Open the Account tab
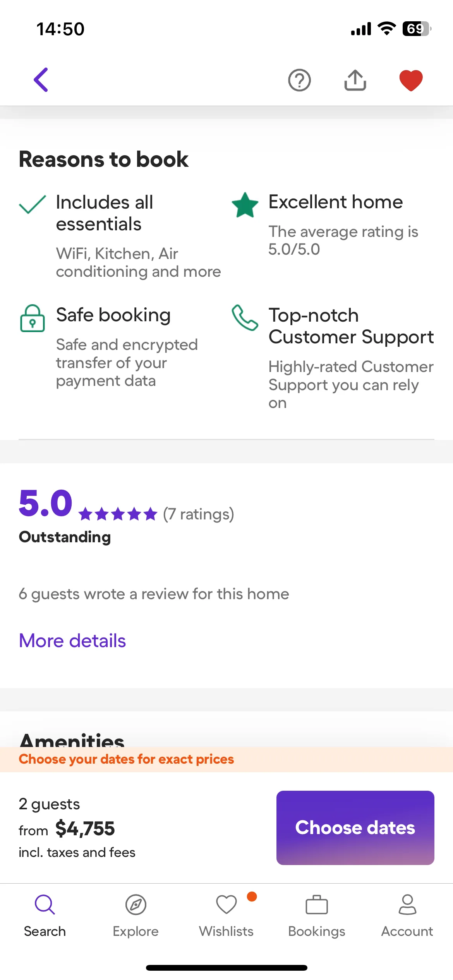The image size is (453, 980). pos(407,915)
